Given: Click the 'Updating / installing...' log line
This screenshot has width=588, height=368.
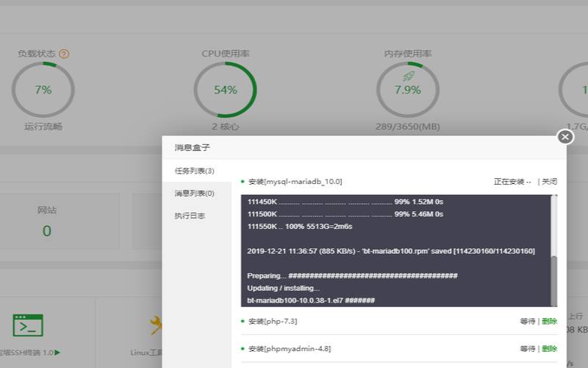Looking at the screenshot, I should tap(284, 289).
